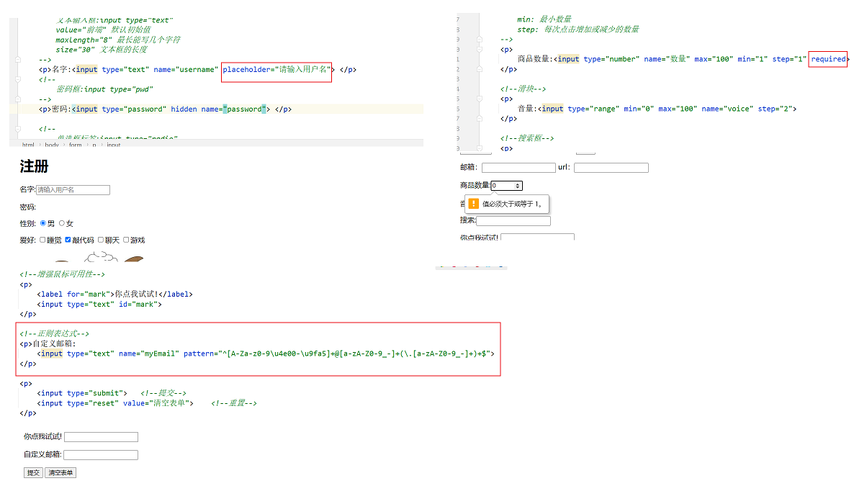Focus the 名字 username input field
This screenshot has height=504, width=867.
[x=73, y=190]
